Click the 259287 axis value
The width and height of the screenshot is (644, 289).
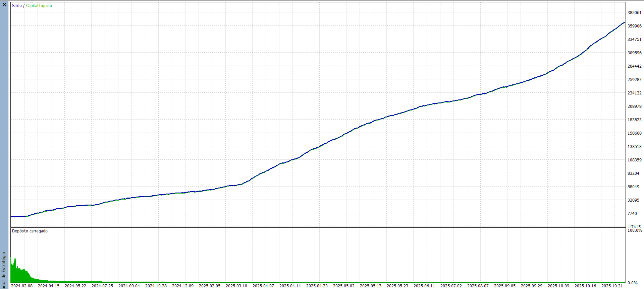[x=634, y=80]
